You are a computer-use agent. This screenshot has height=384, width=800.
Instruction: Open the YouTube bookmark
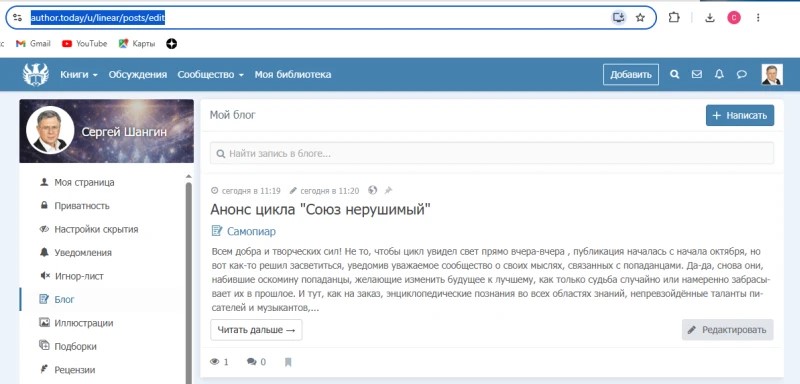click(85, 44)
